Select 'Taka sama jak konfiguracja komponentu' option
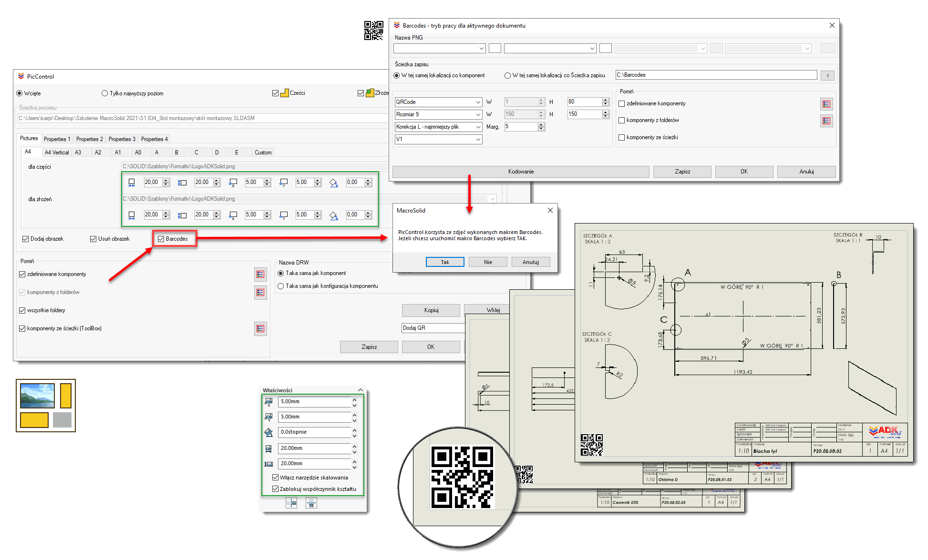 (281, 286)
